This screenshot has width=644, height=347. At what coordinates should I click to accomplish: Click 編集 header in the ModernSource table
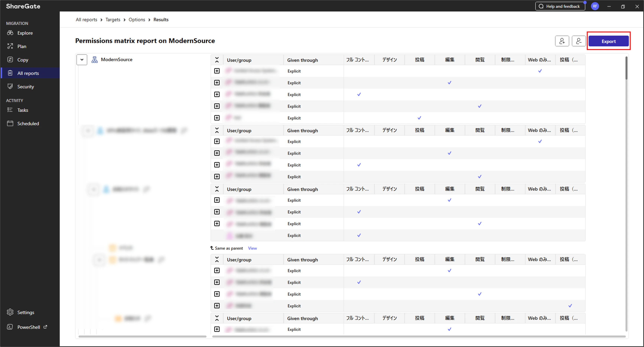(x=450, y=60)
